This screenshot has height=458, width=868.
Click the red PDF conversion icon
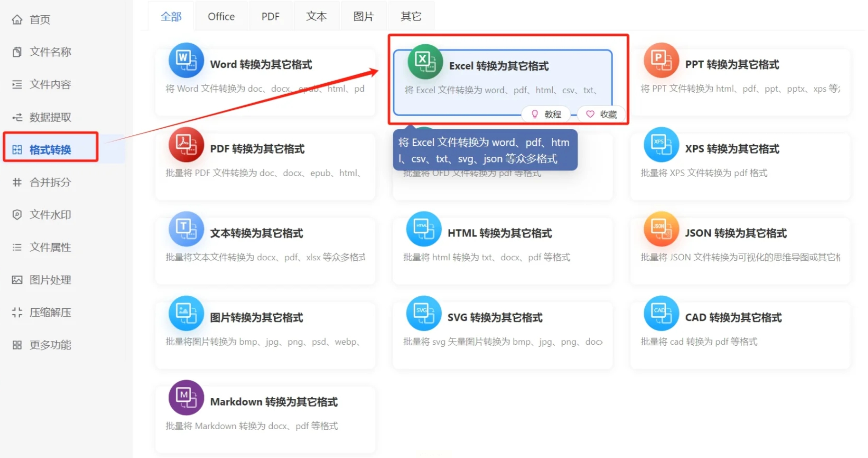pos(186,145)
